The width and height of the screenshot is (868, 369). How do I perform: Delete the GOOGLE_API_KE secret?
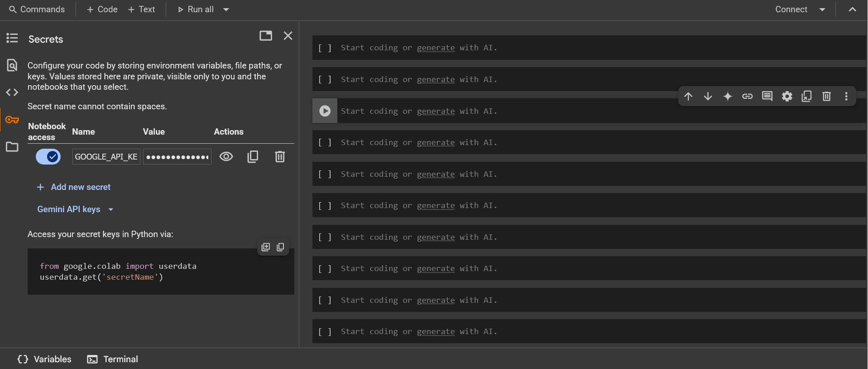point(280,156)
